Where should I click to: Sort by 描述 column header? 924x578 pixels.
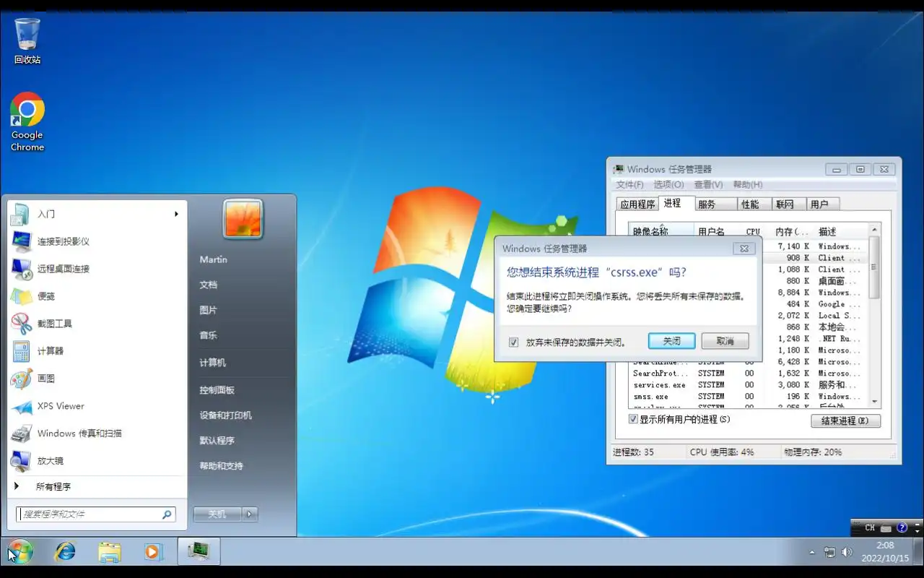point(840,232)
